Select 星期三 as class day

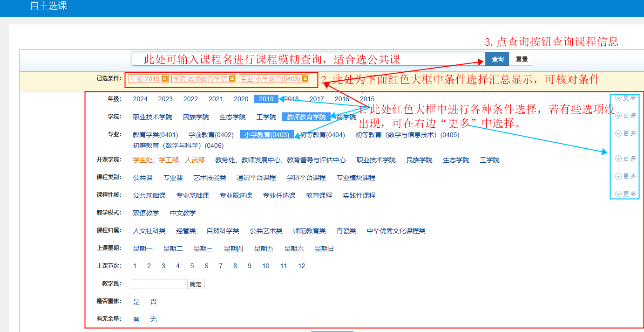coord(203,249)
